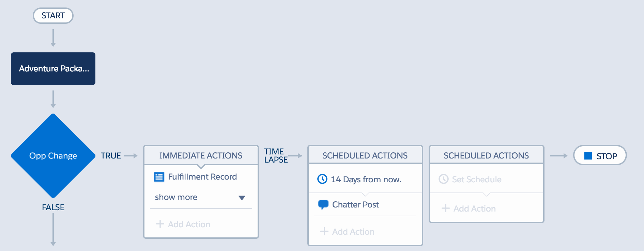This screenshot has width=644, height=251.
Task: Click Set Schedule in second scheduled box
Action: [x=476, y=179]
